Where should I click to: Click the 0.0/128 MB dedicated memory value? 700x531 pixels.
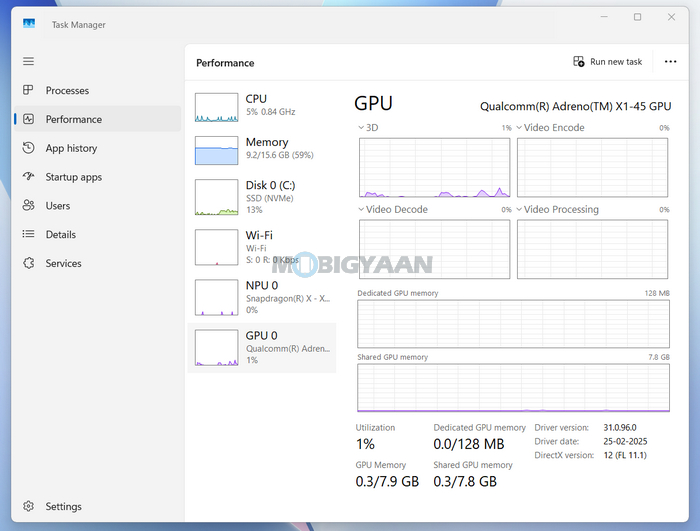click(469, 444)
